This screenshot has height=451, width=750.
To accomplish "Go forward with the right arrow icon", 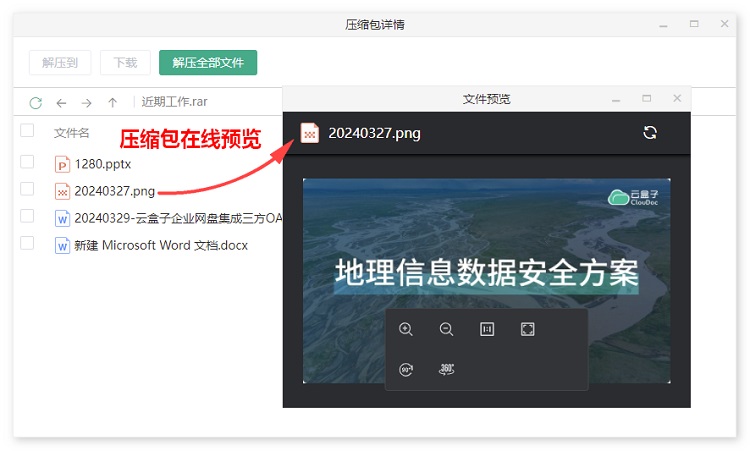I will coord(87,103).
